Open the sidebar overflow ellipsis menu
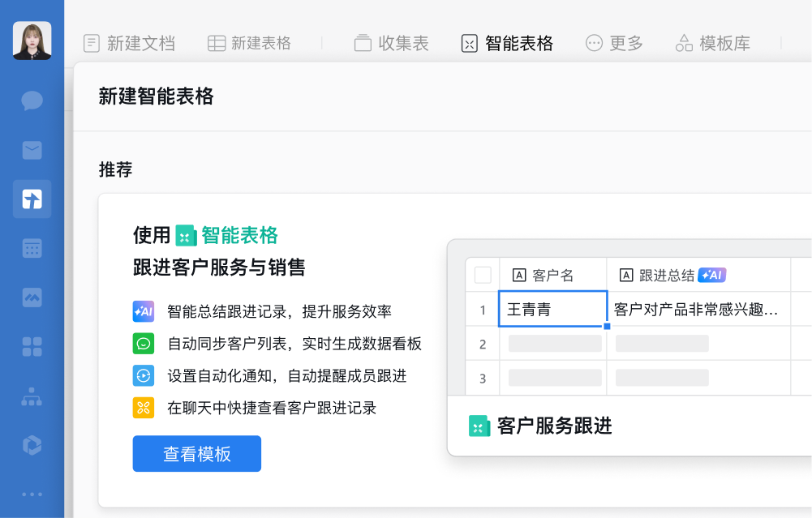This screenshot has height=518, width=812. click(x=32, y=494)
